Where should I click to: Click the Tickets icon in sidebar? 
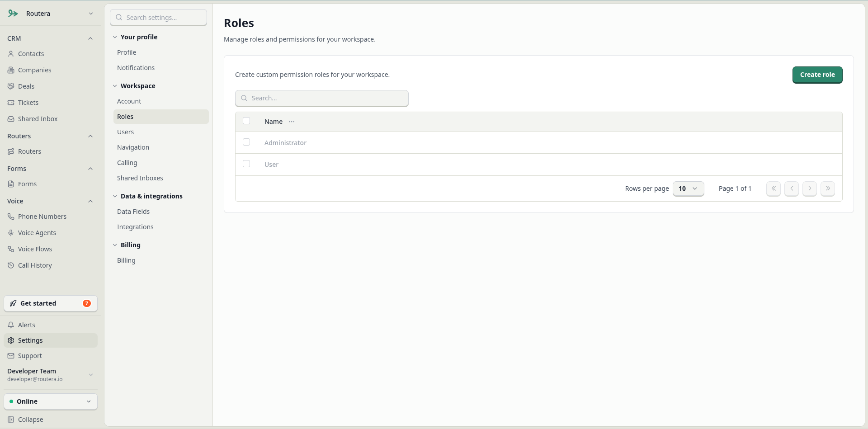coord(11,103)
